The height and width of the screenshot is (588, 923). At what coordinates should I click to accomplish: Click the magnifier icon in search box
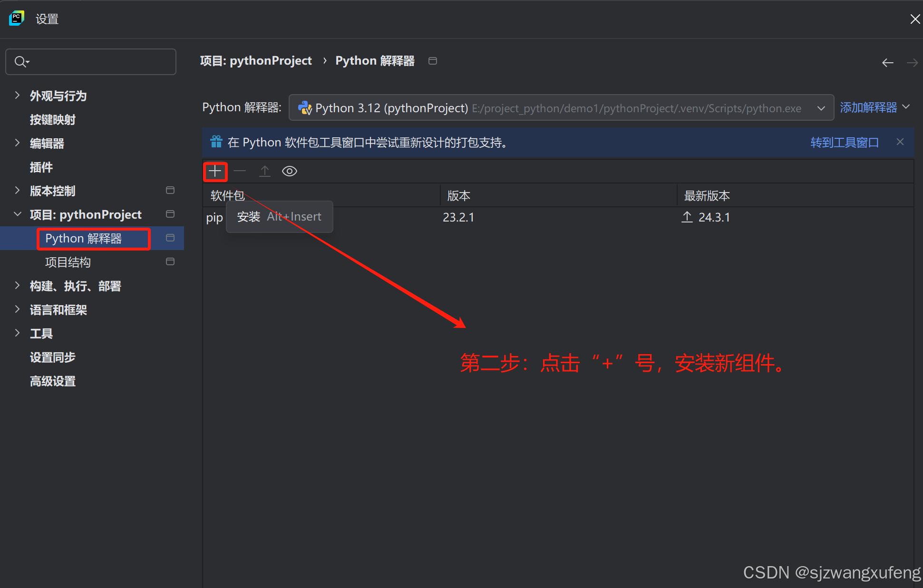coord(20,61)
